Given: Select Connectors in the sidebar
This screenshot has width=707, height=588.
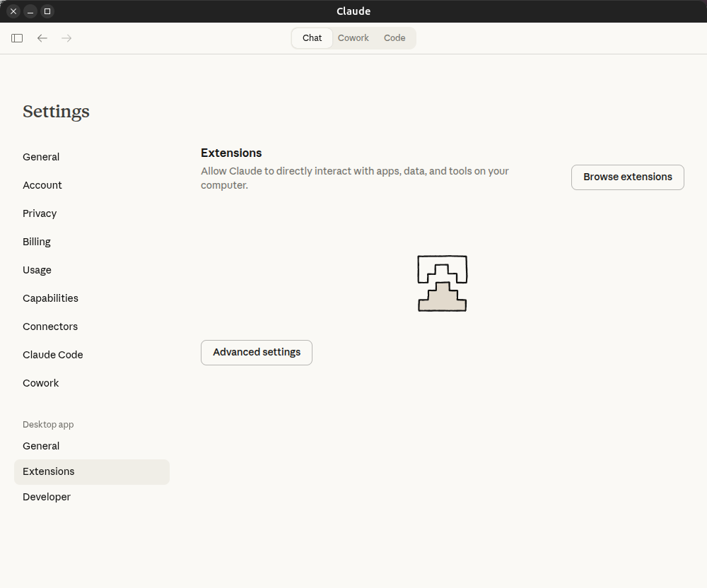Looking at the screenshot, I should [50, 327].
